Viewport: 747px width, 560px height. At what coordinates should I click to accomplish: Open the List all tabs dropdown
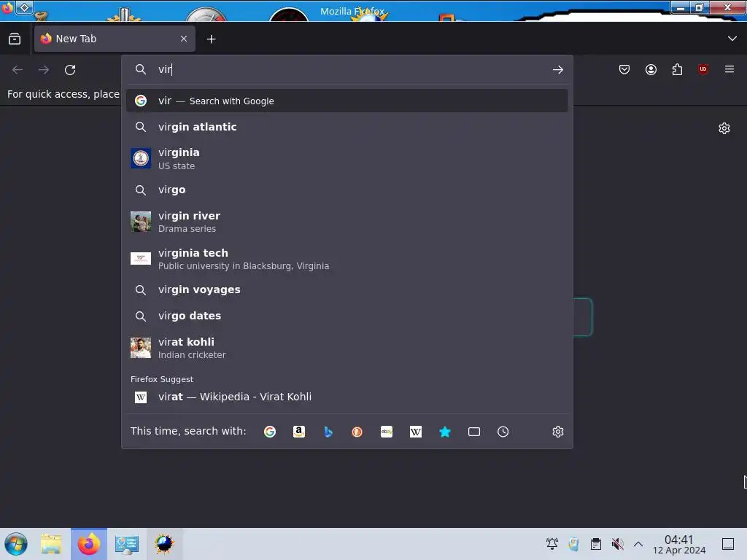732,39
